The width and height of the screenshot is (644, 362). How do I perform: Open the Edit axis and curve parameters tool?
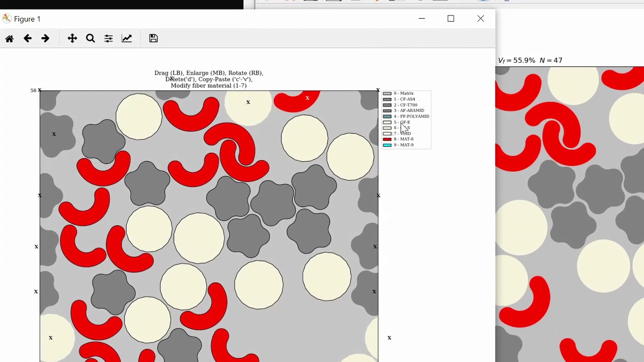[x=127, y=39]
